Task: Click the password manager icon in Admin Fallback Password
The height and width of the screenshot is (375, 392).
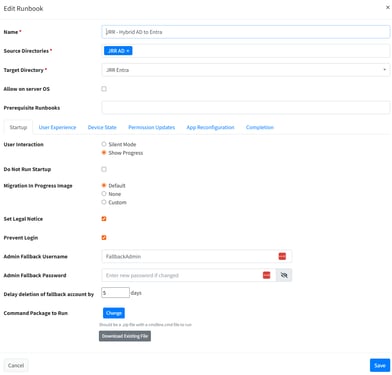Action: point(266,275)
